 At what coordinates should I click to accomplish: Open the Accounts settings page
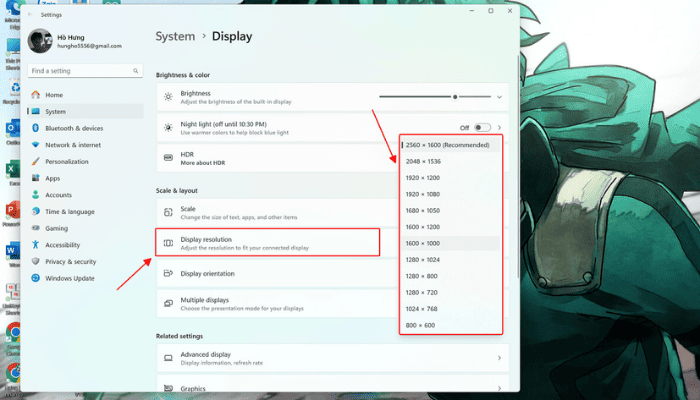click(x=58, y=195)
